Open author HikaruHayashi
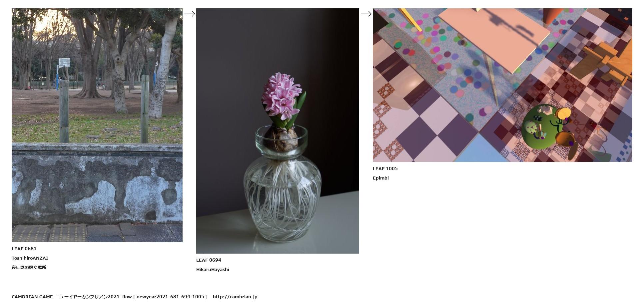The image size is (644, 305). [213, 269]
